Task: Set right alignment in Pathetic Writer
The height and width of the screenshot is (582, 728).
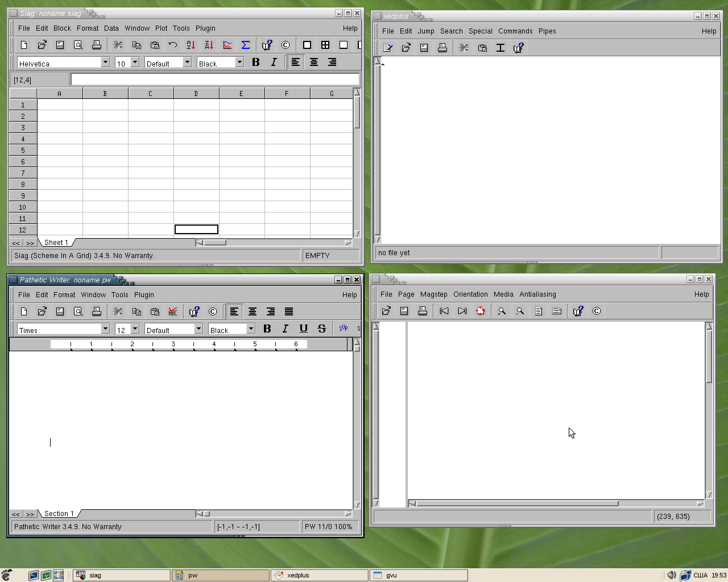Action: 271,311
